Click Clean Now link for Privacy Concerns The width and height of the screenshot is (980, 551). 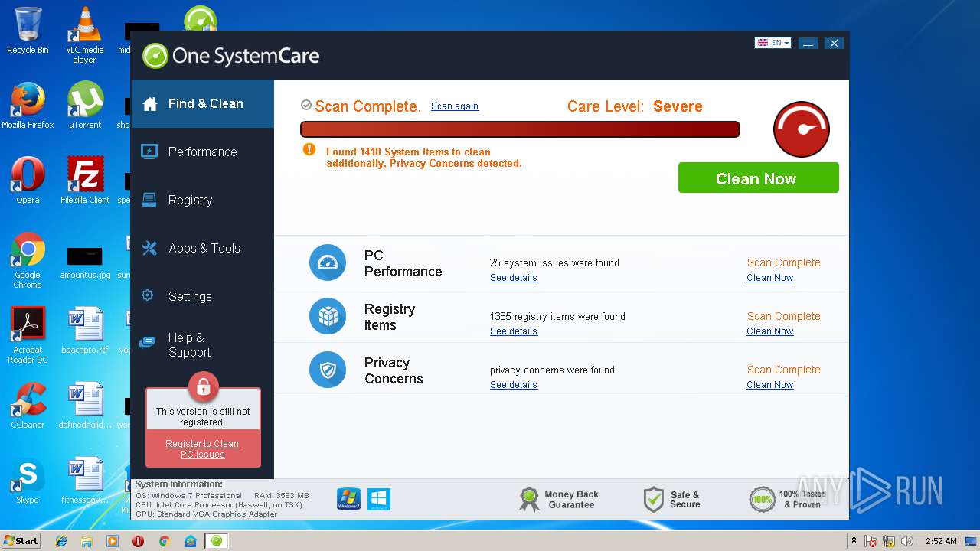770,385
